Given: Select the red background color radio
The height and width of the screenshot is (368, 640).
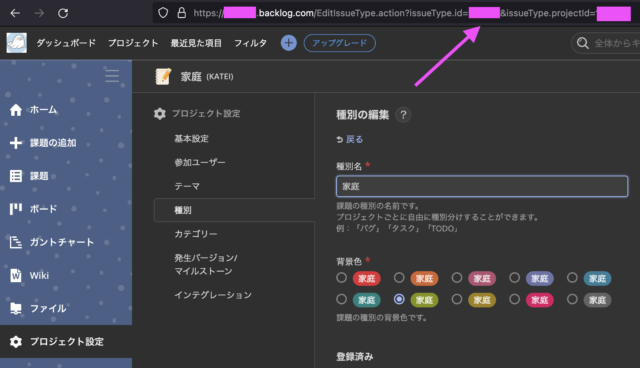Looking at the screenshot, I should [x=342, y=278].
